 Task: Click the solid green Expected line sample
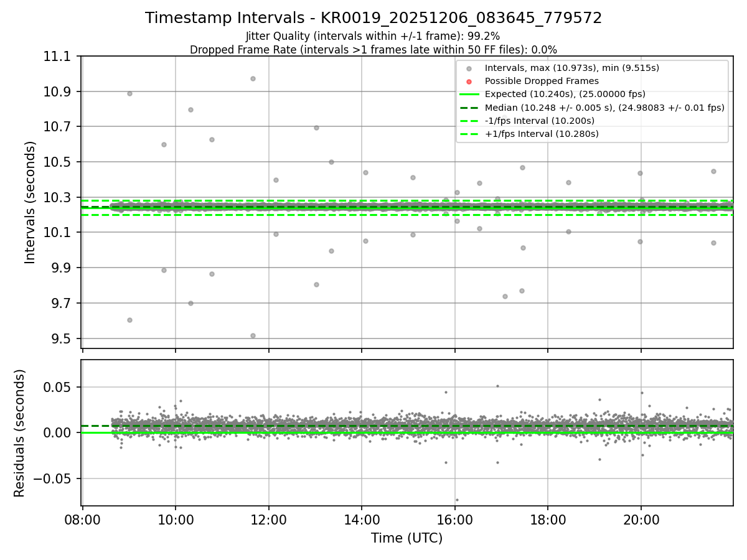point(469,95)
